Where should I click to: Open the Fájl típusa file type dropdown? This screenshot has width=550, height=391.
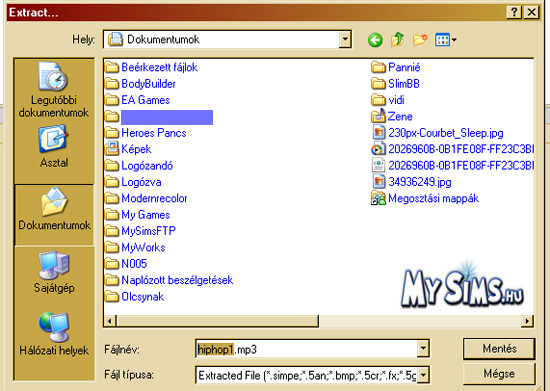click(x=423, y=376)
